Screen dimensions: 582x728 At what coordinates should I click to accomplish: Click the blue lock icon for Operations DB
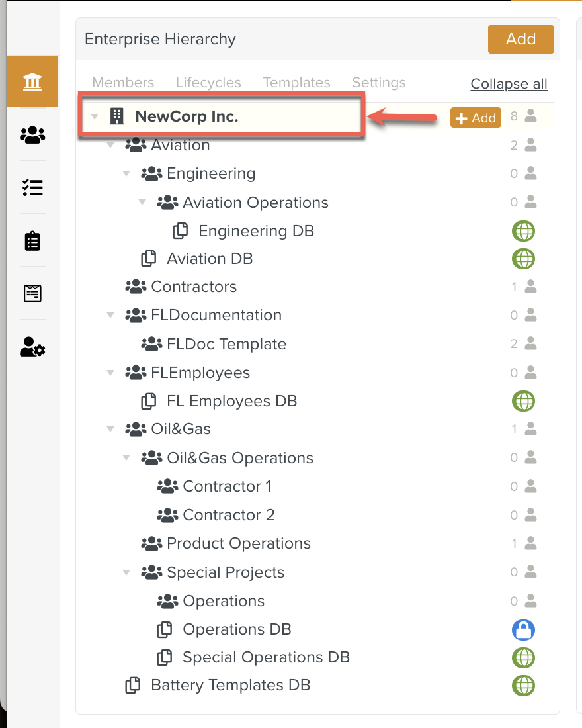point(523,629)
